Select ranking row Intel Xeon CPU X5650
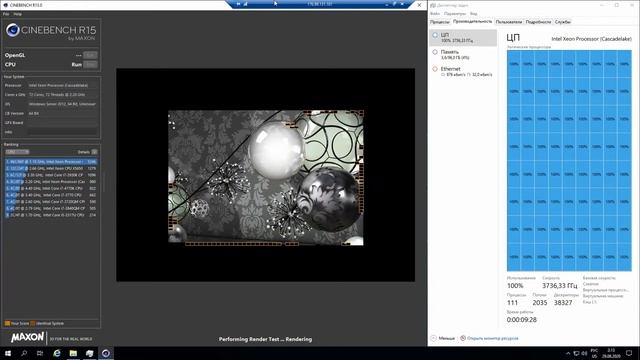Image resolution: width=640 pixels, height=360 pixels. tap(51, 168)
